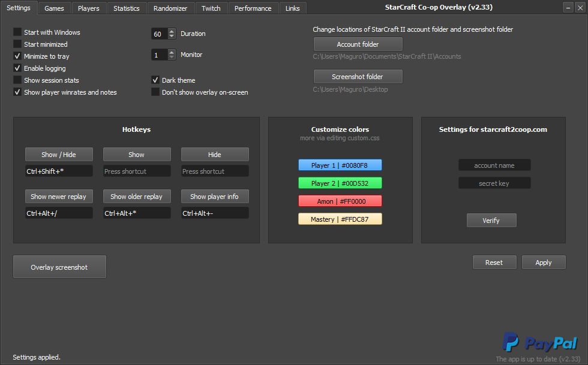Click the Account folder button
Image resolution: width=588 pixels, height=365 pixels.
coord(358,44)
